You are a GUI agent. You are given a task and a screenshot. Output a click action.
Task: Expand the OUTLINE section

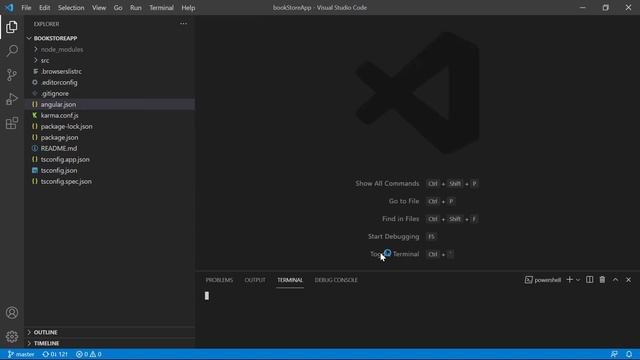pyautogui.click(x=109, y=332)
